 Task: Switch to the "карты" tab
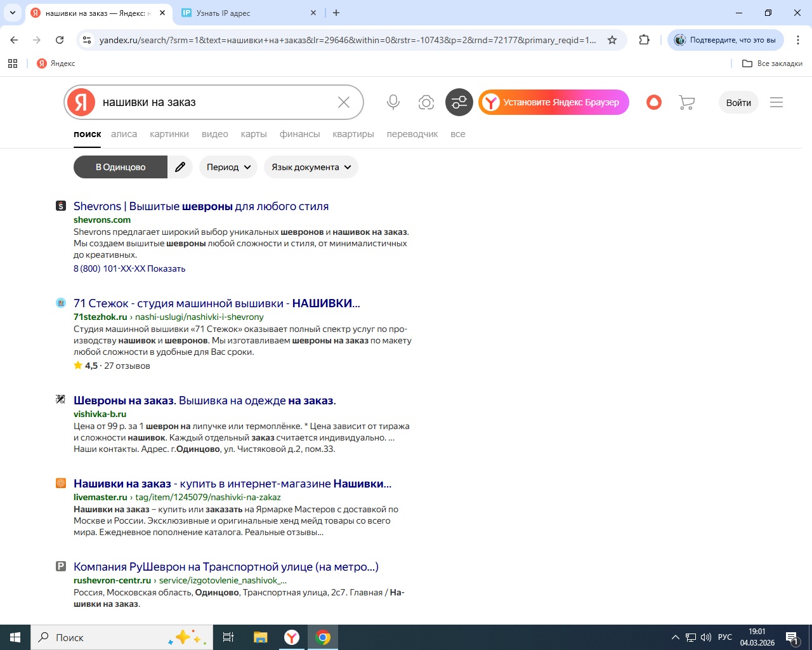254,134
